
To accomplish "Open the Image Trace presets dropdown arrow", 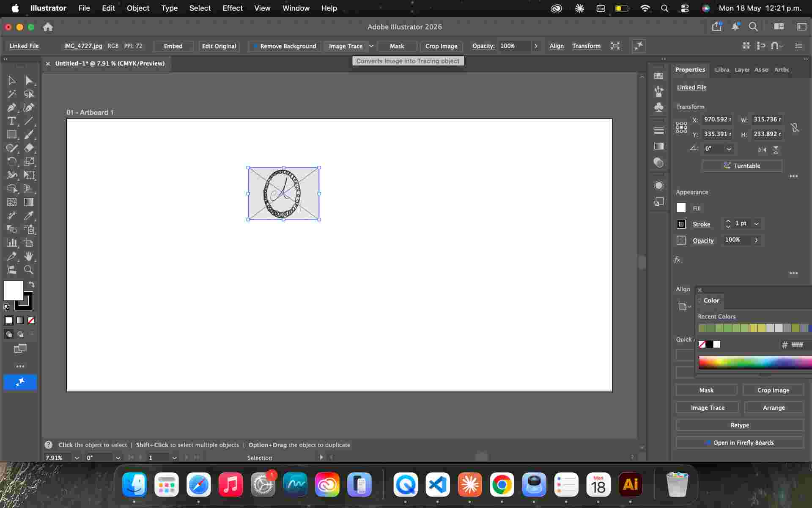I will [371, 46].
